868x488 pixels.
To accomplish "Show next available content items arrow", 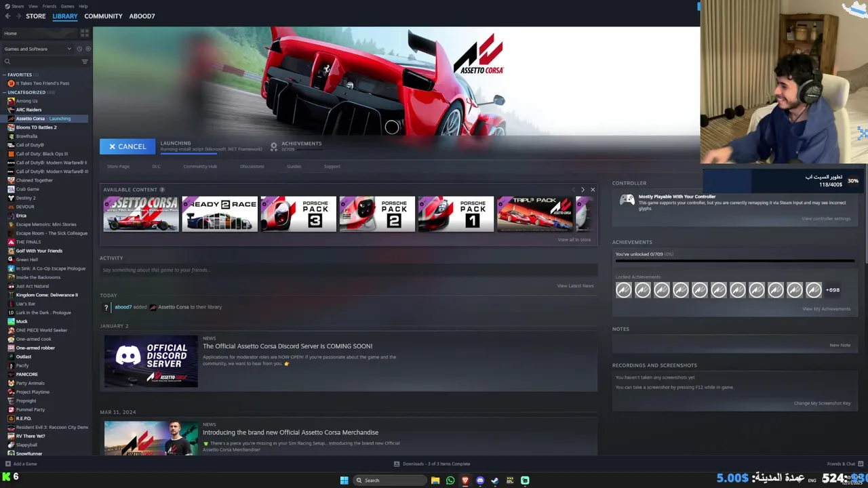I will point(583,190).
